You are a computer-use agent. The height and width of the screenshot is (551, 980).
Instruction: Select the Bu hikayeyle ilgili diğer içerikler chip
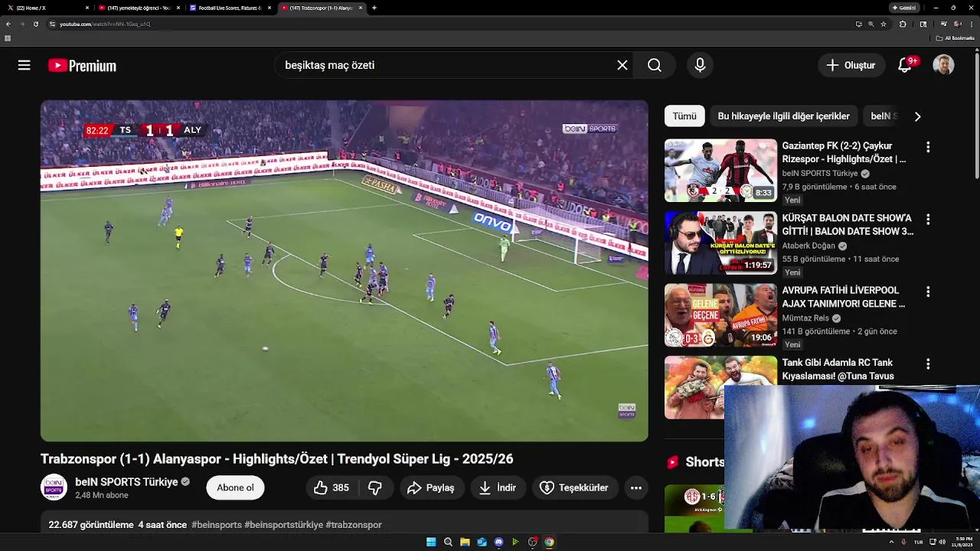[x=783, y=116]
